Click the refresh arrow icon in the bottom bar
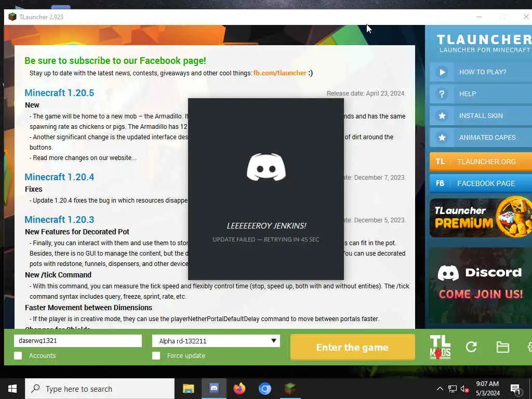Image resolution: width=532 pixels, height=399 pixels. click(471, 347)
